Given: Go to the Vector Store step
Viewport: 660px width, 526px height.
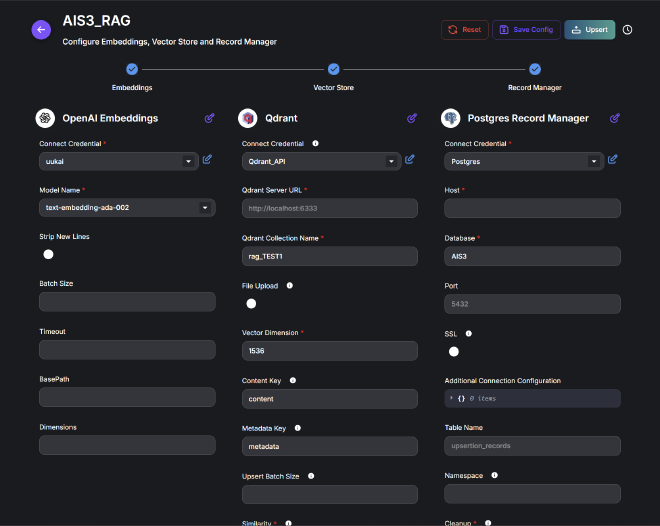Looking at the screenshot, I should click(x=334, y=69).
